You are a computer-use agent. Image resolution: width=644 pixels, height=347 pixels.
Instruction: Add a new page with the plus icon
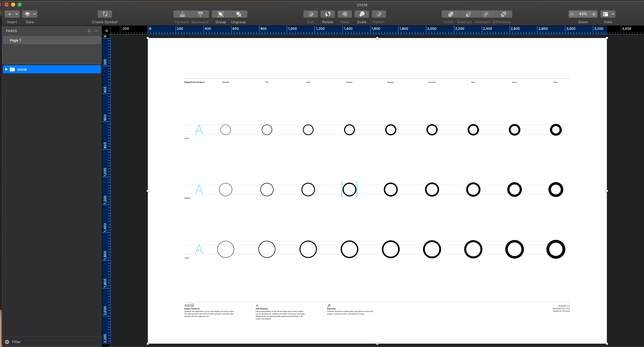tap(89, 31)
